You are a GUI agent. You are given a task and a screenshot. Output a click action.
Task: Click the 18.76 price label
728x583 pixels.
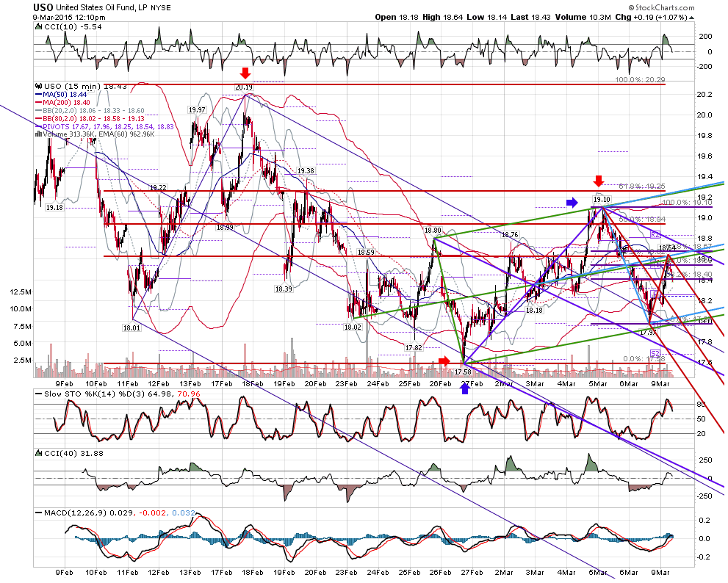(510, 235)
